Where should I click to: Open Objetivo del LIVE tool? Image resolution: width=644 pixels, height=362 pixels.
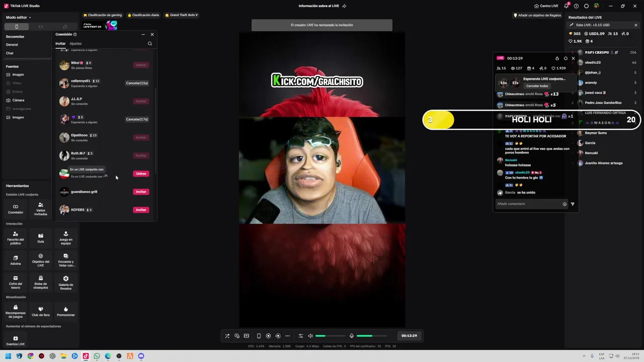(41, 260)
